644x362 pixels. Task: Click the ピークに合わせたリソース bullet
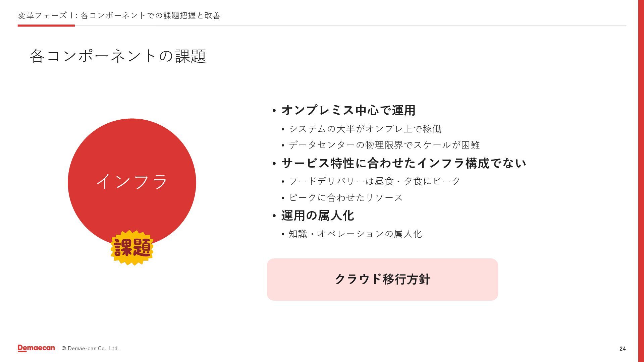(x=345, y=198)
